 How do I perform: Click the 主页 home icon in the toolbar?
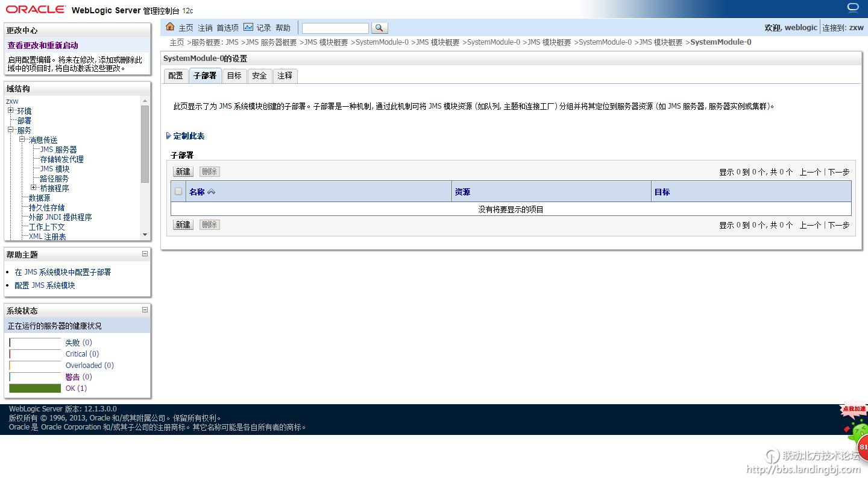click(170, 27)
